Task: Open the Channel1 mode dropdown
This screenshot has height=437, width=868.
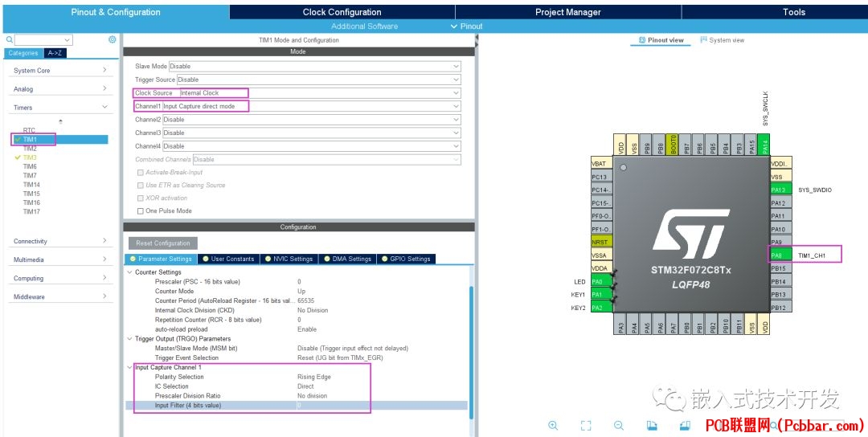Action: (x=312, y=106)
